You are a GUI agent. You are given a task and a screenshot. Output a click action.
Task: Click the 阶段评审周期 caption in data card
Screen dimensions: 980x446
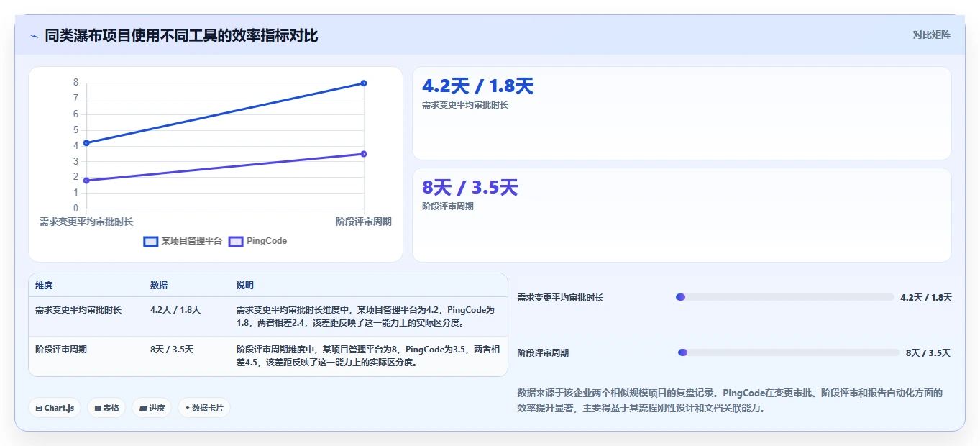pyautogui.click(x=448, y=206)
